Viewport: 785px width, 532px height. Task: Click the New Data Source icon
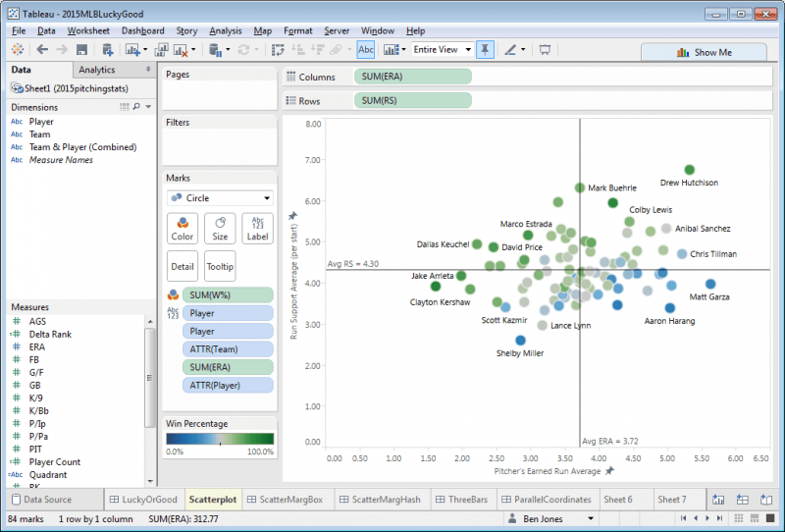tap(107, 50)
